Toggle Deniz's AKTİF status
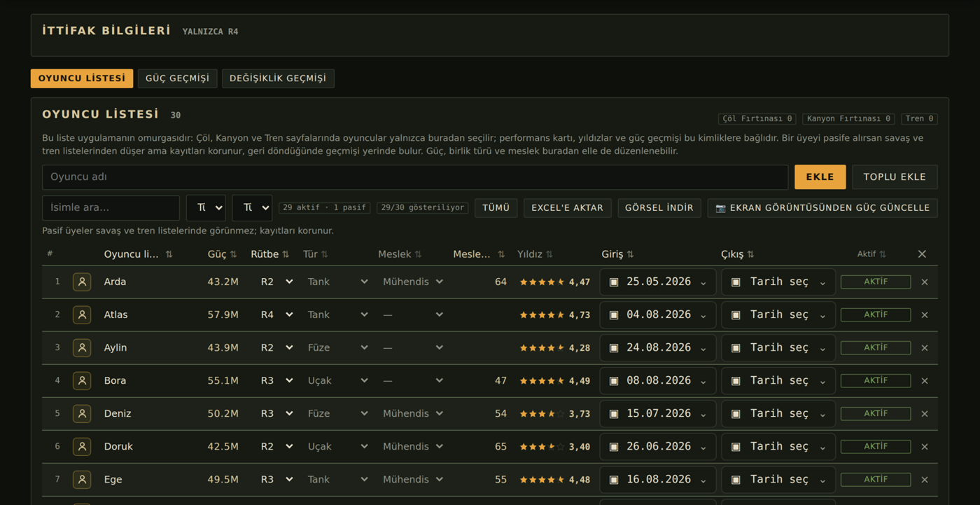980x505 pixels. tap(876, 413)
